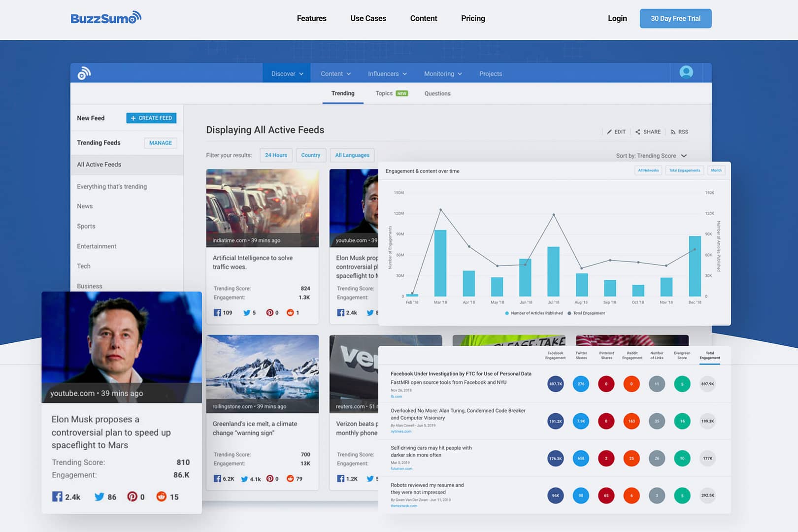
Task: Click Pinterest icon on Greenland ice melt card
Action: pyautogui.click(x=269, y=479)
